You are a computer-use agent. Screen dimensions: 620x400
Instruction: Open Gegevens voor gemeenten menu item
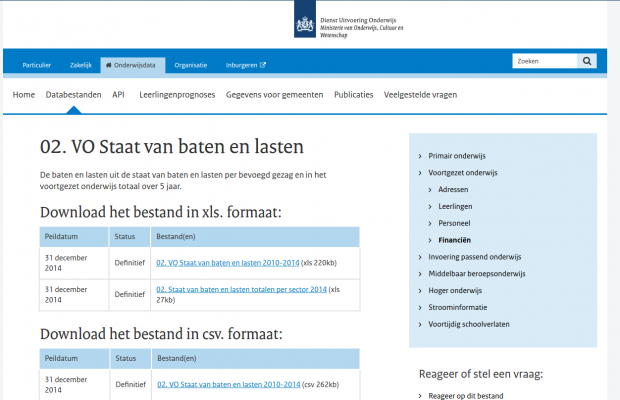pos(274,95)
